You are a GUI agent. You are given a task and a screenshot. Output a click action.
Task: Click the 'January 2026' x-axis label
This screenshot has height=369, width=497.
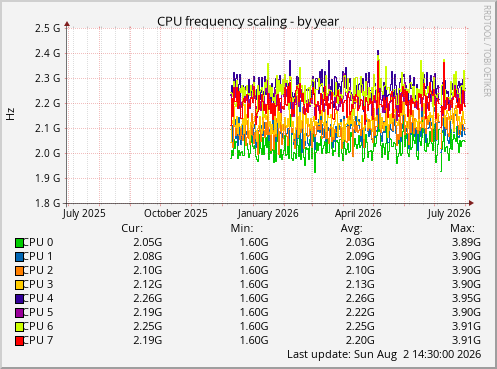(268, 214)
